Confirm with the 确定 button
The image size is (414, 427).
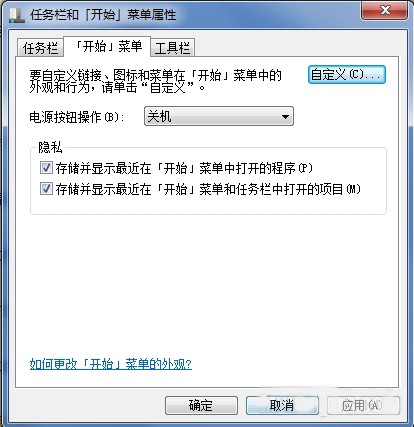click(x=201, y=405)
